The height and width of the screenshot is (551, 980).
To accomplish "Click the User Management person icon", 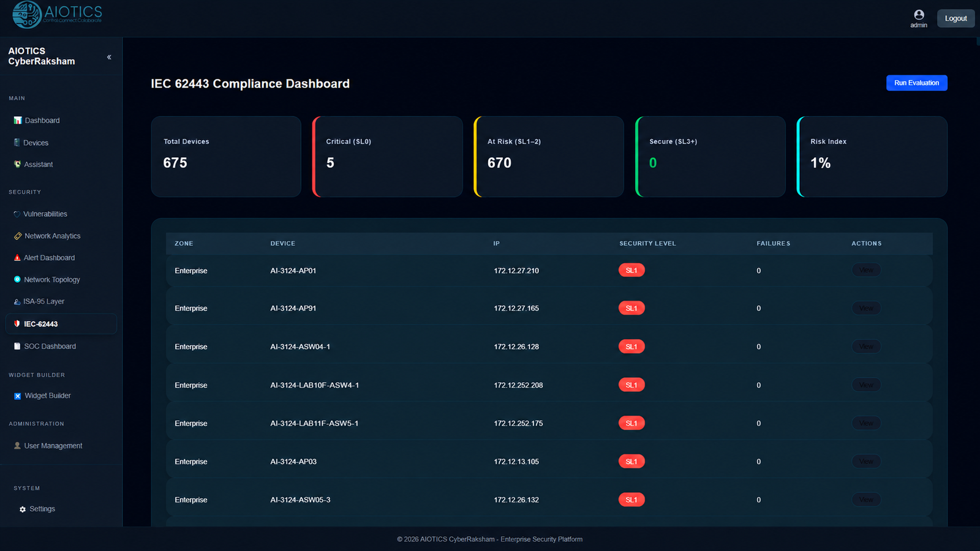I will click(17, 446).
